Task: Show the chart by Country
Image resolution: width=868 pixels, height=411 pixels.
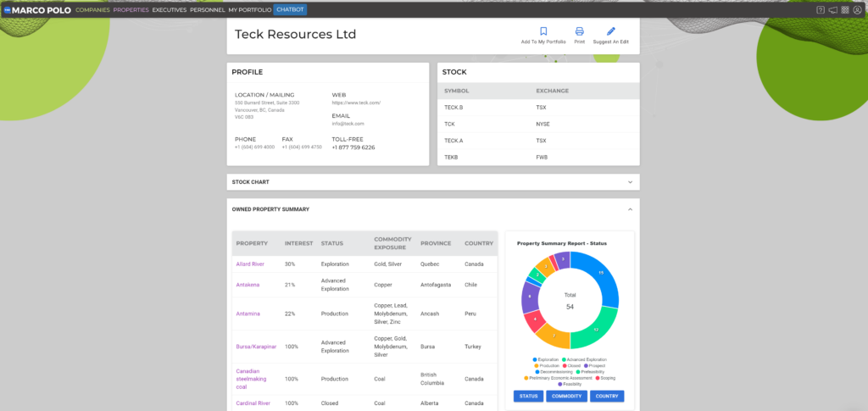Action: [607, 396]
